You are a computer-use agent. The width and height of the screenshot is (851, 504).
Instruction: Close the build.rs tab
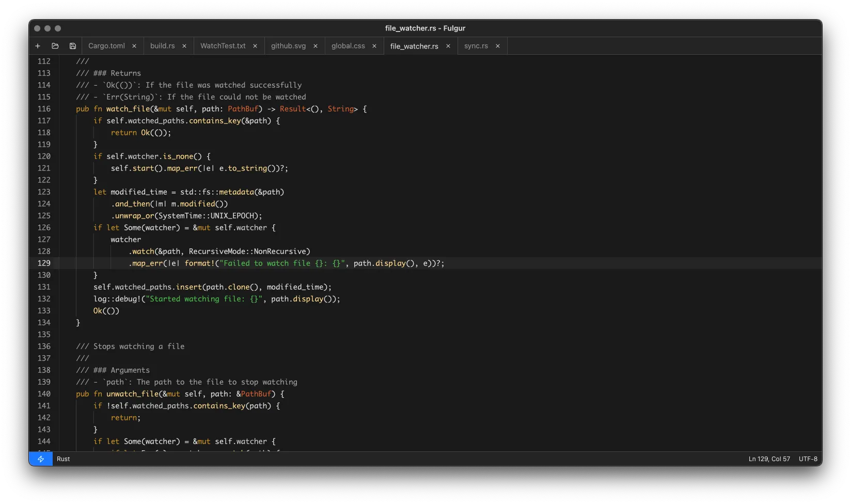184,46
